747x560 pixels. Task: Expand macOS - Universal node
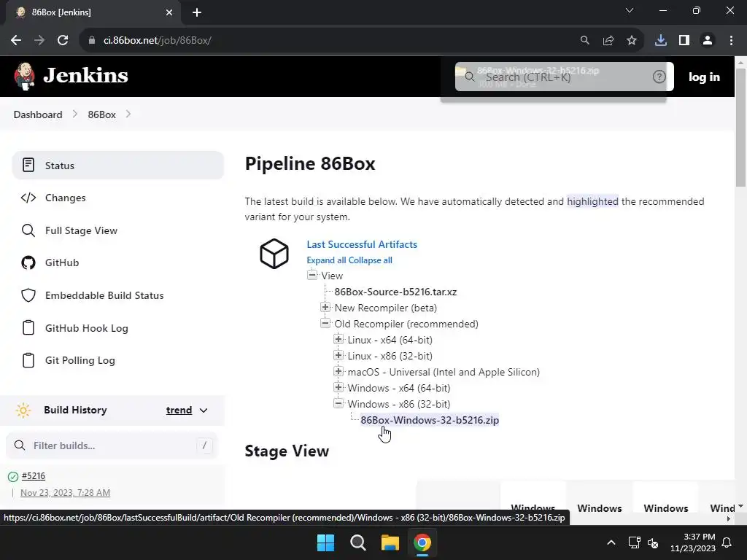pyautogui.click(x=338, y=371)
